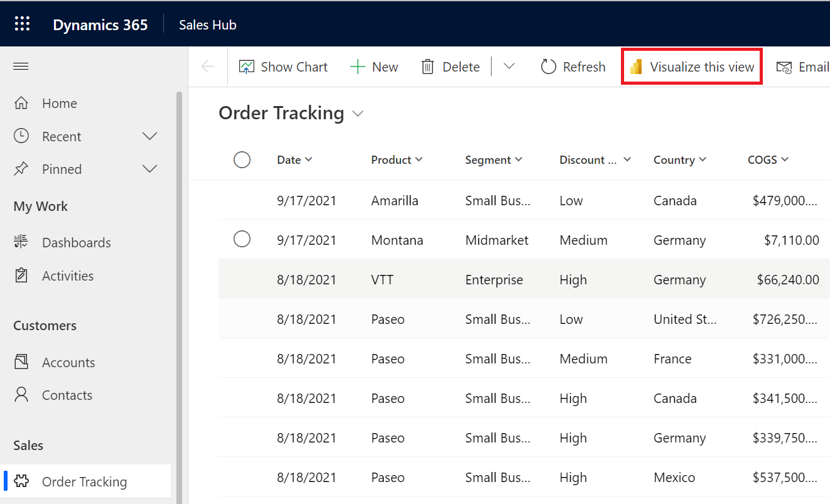Click the Activities clipboard icon
Viewport: 830px width, 504px height.
point(21,275)
